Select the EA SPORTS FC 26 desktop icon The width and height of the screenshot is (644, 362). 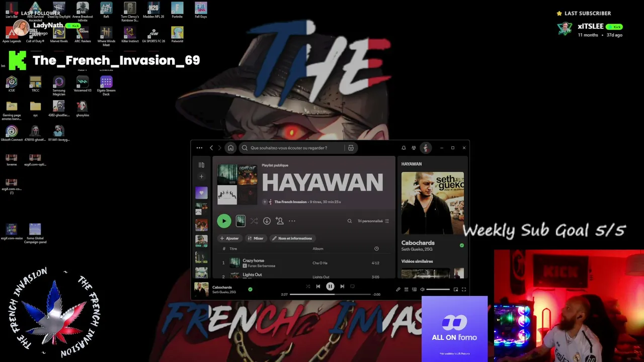153,35
